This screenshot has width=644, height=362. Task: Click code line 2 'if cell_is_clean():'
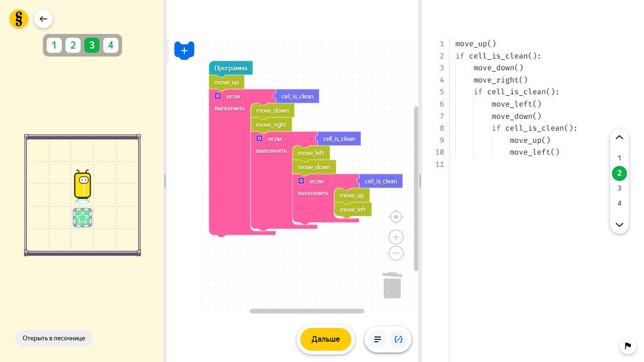498,56
